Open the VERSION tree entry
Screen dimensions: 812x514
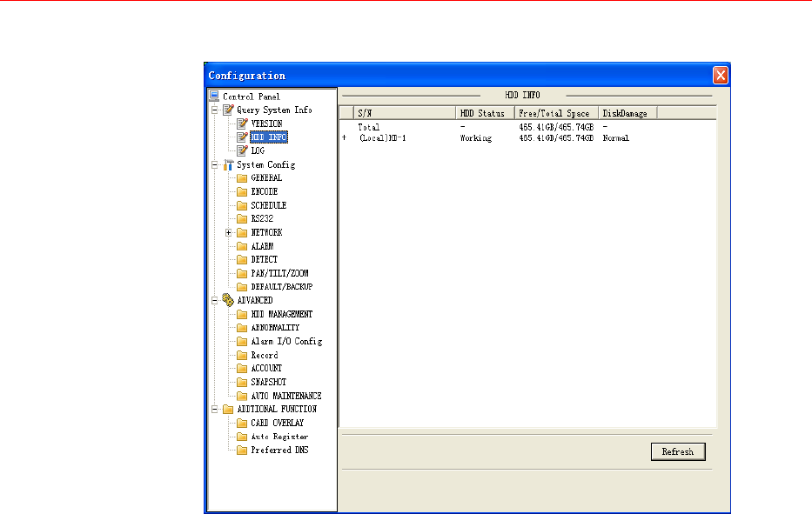tap(266, 123)
